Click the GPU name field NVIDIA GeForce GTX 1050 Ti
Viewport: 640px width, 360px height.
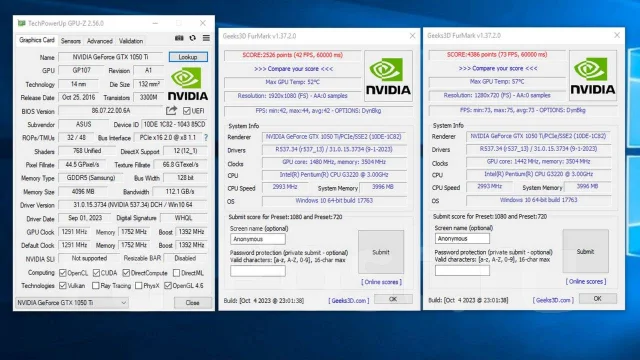pos(110,57)
